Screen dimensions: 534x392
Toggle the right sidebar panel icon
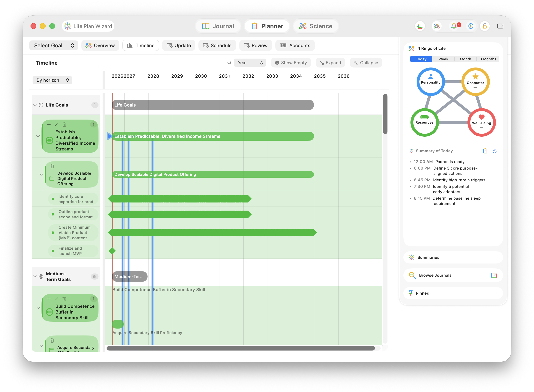click(x=500, y=26)
